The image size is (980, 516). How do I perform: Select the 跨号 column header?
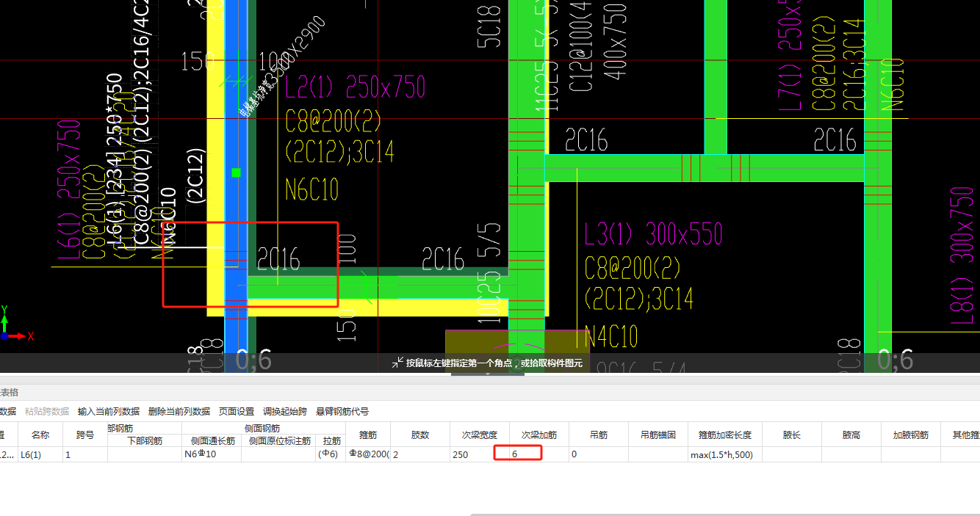(x=85, y=435)
